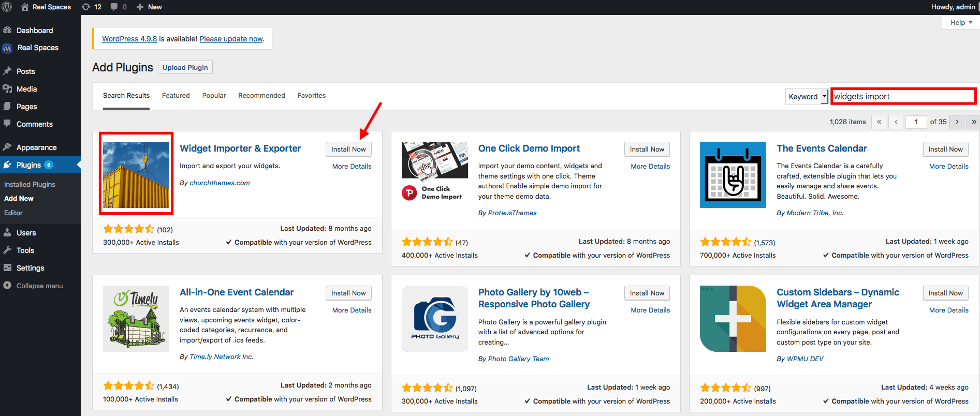The image size is (980, 416).
Task: Go to next page of plugin results
Action: point(957,122)
